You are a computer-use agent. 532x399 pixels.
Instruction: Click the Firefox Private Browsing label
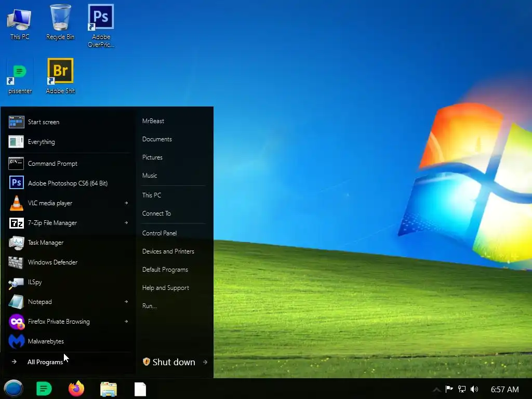(59, 321)
